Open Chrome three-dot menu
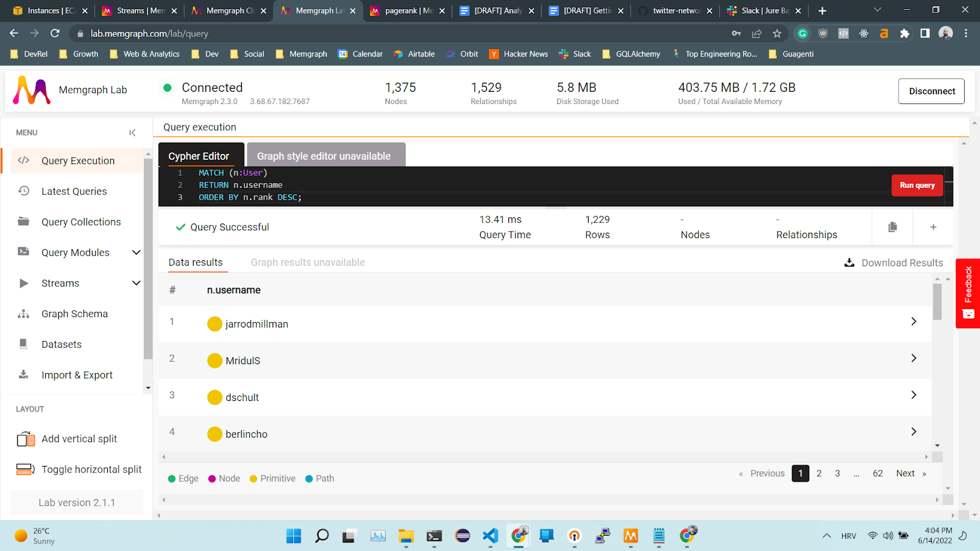This screenshot has width=980, height=551. (x=966, y=34)
